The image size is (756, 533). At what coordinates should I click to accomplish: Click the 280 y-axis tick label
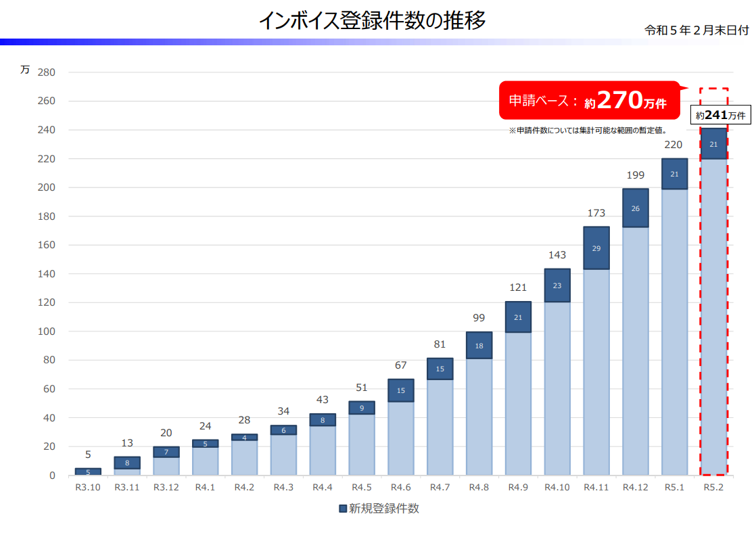point(46,72)
